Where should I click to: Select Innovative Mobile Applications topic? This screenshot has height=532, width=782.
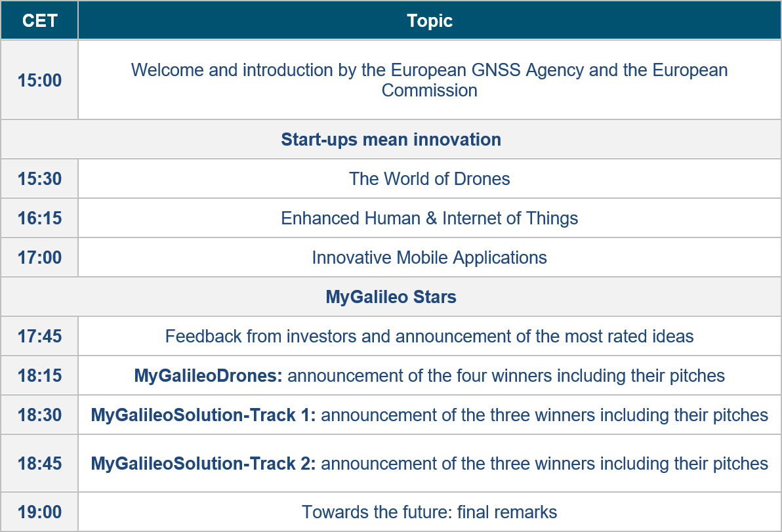click(x=430, y=257)
